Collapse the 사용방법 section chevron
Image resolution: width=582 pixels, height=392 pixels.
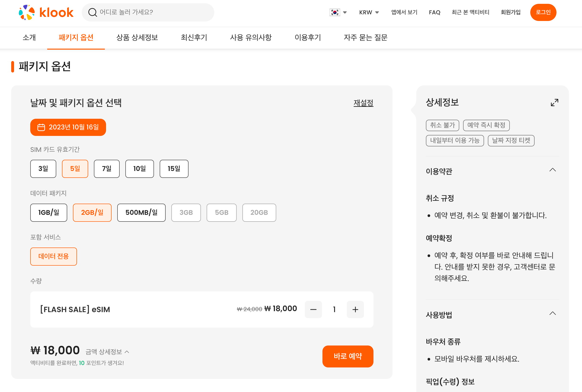552,313
